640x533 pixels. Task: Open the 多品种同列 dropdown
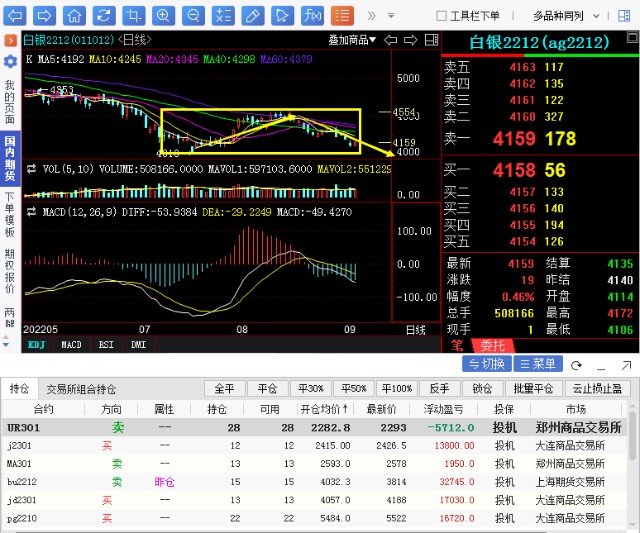(x=566, y=16)
